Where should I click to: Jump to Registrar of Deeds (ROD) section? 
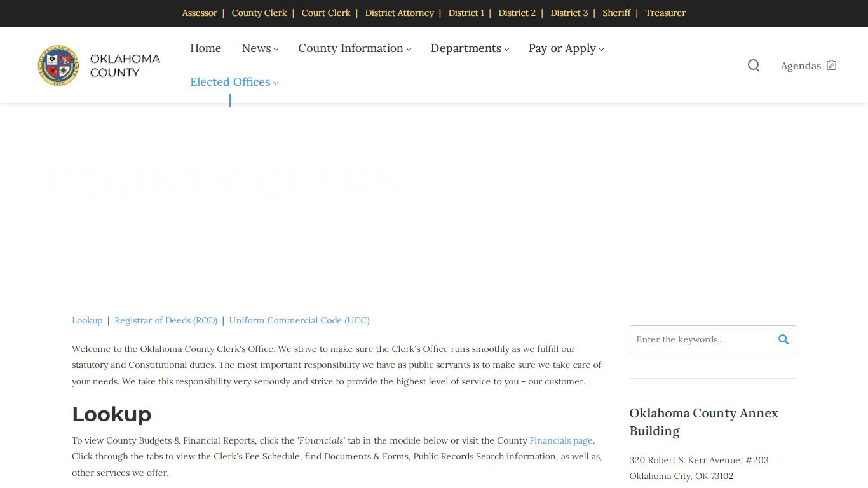pyautogui.click(x=166, y=320)
